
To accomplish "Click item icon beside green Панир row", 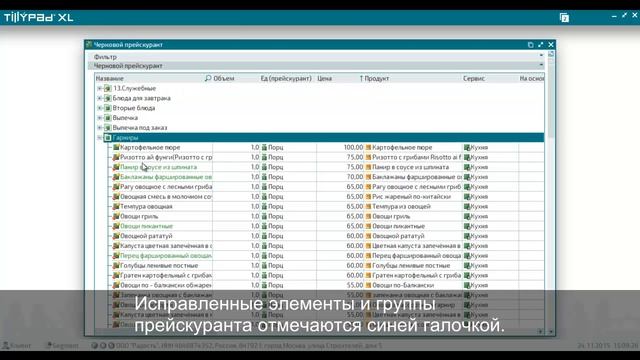I will [116, 167].
